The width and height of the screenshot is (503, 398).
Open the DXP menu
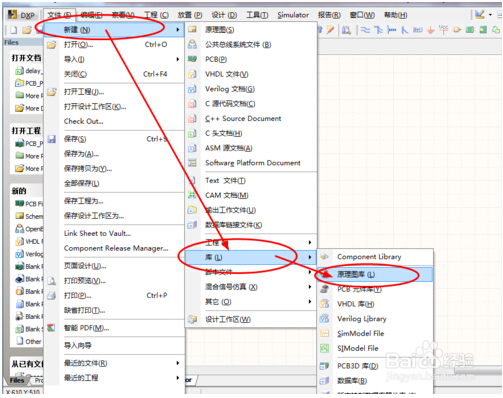click(22, 15)
